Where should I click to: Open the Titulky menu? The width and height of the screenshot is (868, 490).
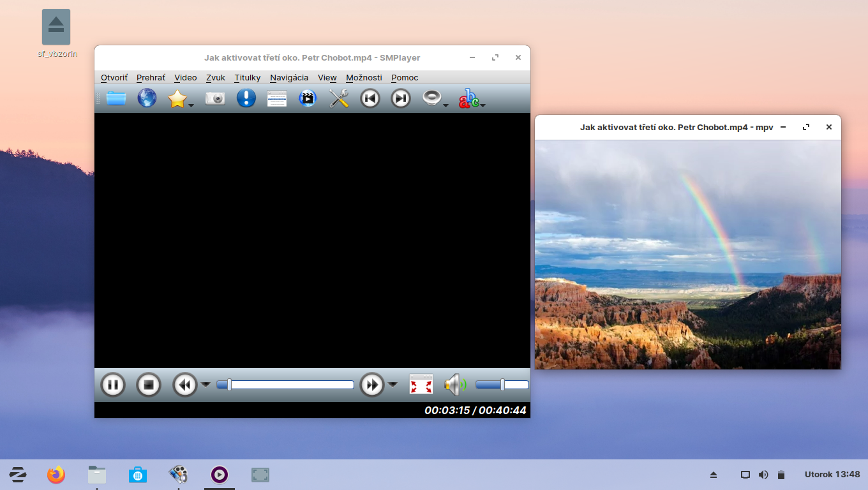click(247, 78)
